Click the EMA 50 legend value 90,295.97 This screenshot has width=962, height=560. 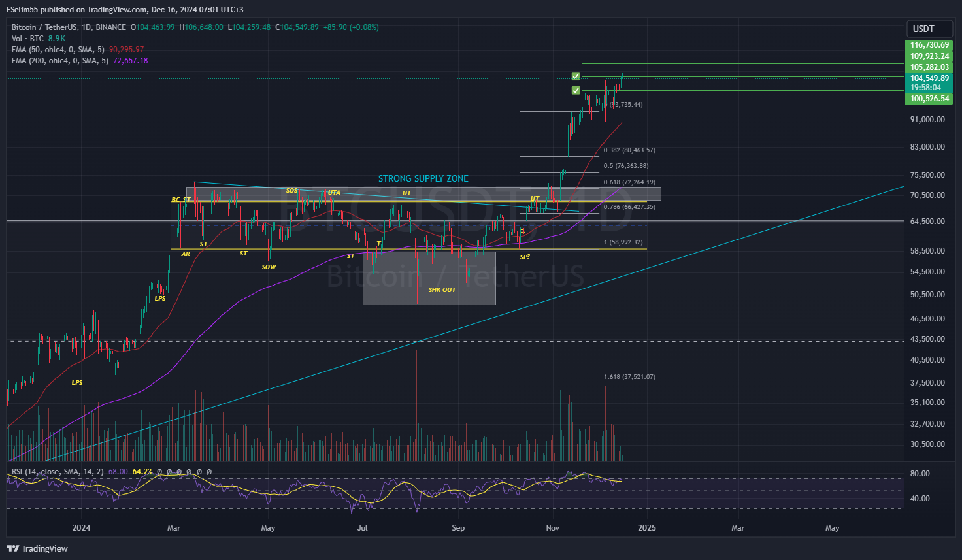pos(127,50)
